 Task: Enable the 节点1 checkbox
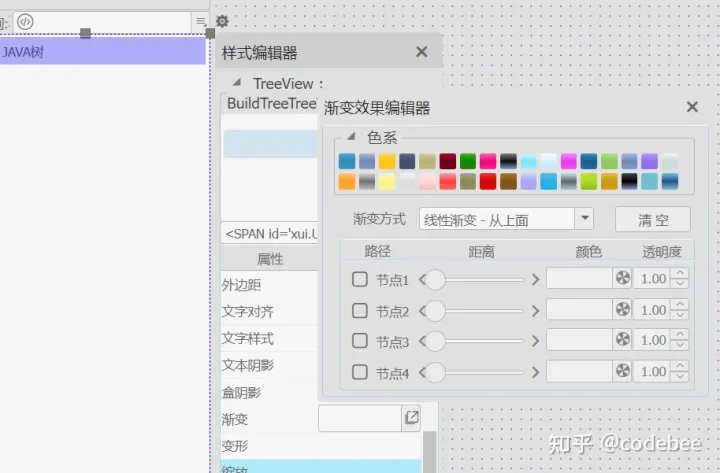pos(360,280)
